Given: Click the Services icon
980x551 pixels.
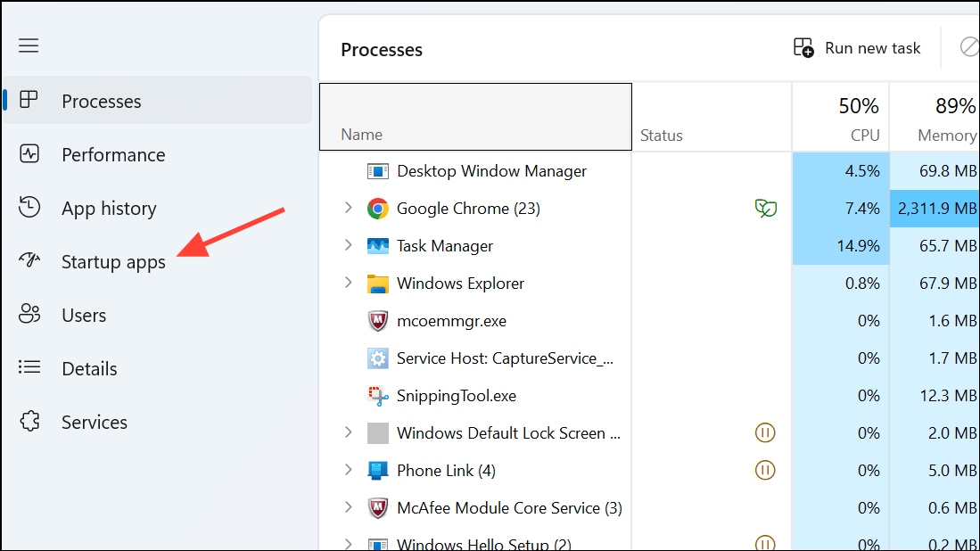Looking at the screenshot, I should click(29, 422).
